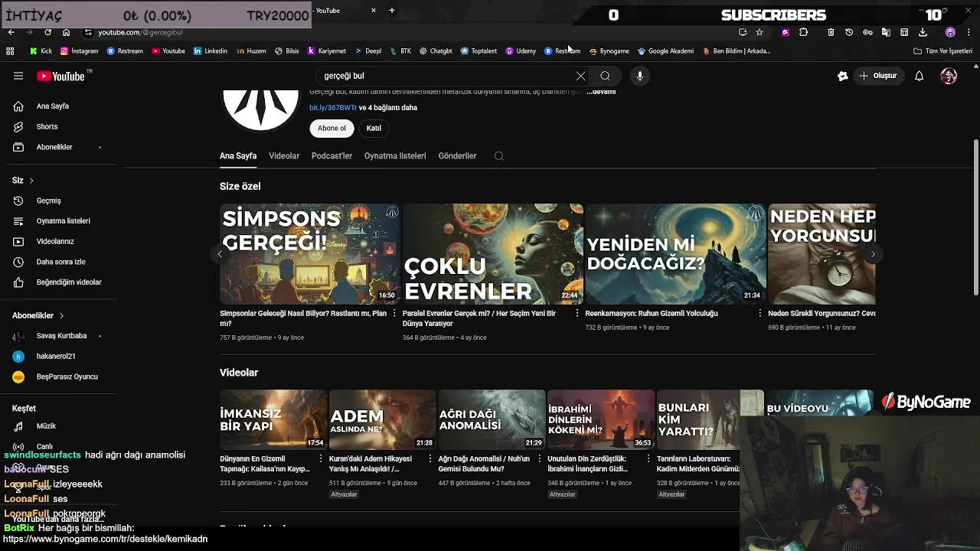Open account avatar menu
Screen dimensions: 980x551
tap(949, 76)
